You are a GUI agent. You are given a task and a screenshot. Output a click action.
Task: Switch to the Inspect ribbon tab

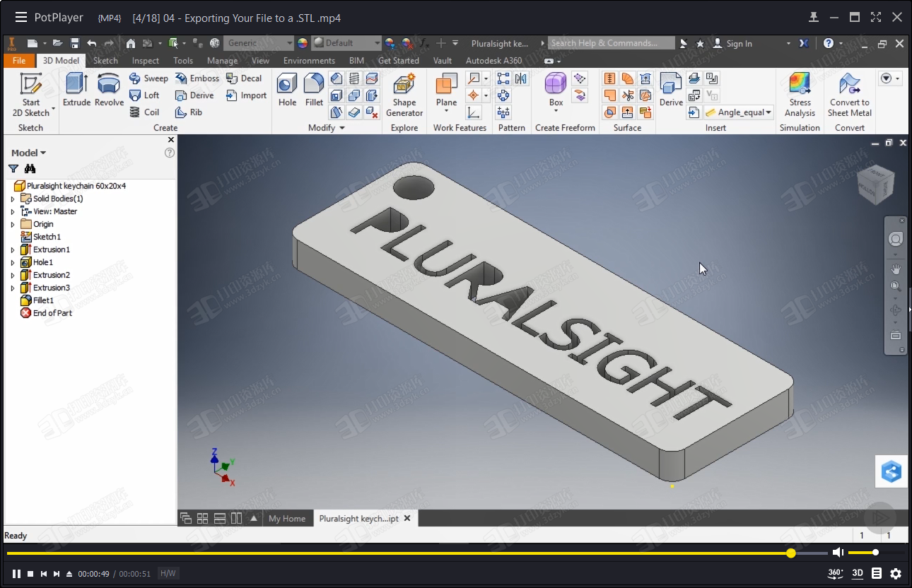click(x=146, y=61)
